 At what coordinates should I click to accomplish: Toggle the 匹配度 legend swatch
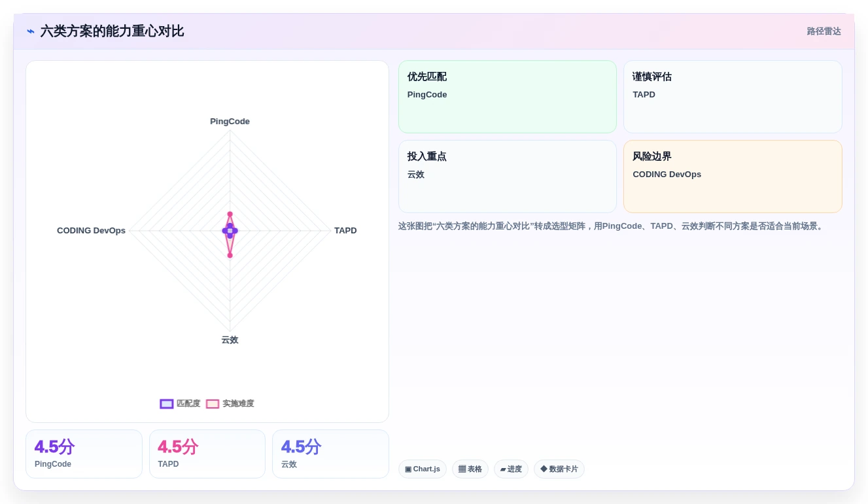(x=167, y=404)
